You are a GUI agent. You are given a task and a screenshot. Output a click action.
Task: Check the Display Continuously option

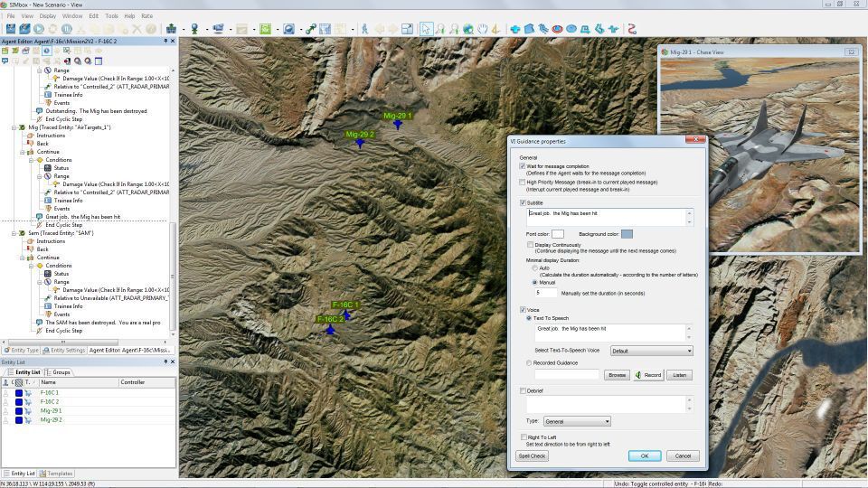coord(531,244)
